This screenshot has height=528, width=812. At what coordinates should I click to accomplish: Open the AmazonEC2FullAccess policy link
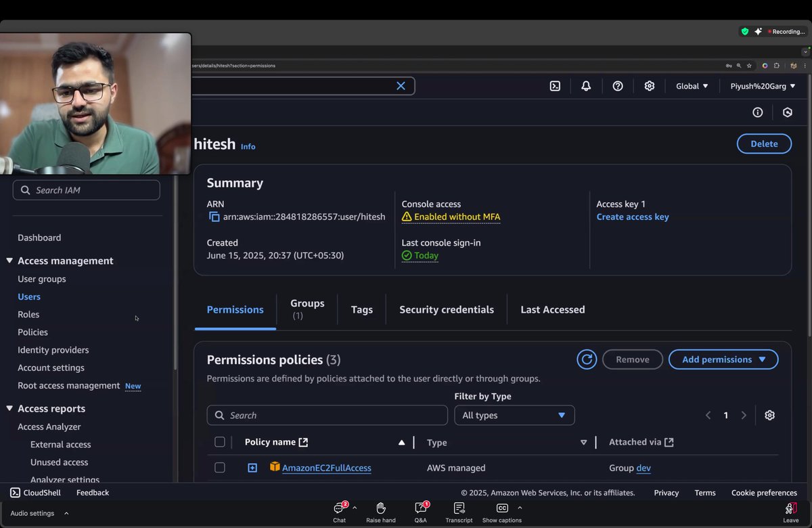327,468
